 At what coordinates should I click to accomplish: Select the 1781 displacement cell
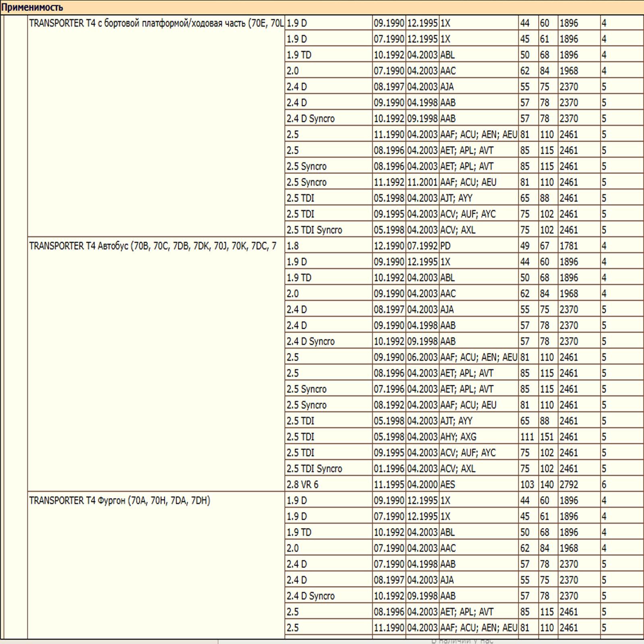tap(579, 246)
